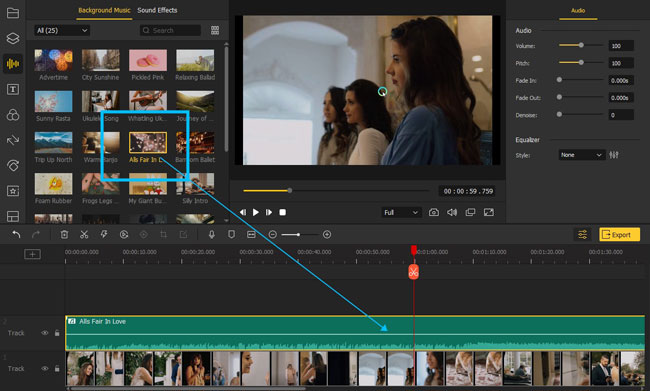Viewport: 650px width, 391px height.
Task: Click the Volume value field
Action: [x=621, y=46]
